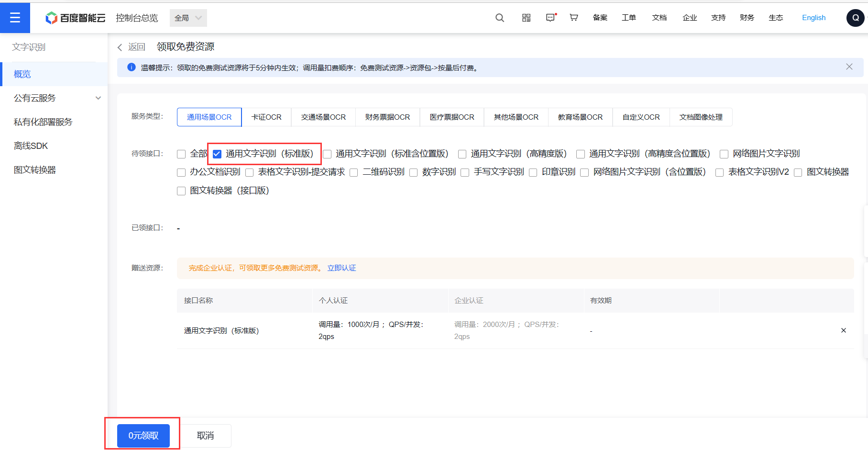Screen dimensions: 868x450
Task: Open the shopping cart icon
Action: 574,18
